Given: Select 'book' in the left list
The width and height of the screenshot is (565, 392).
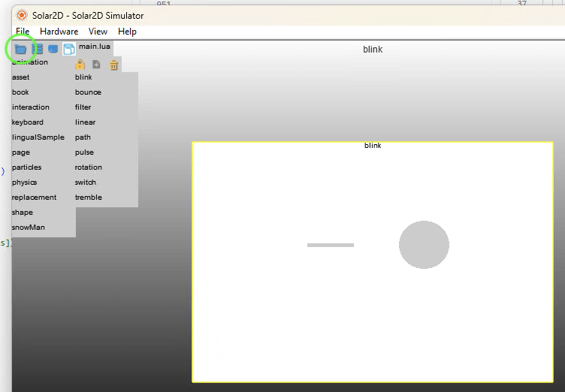Looking at the screenshot, I should [x=20, y=92].
